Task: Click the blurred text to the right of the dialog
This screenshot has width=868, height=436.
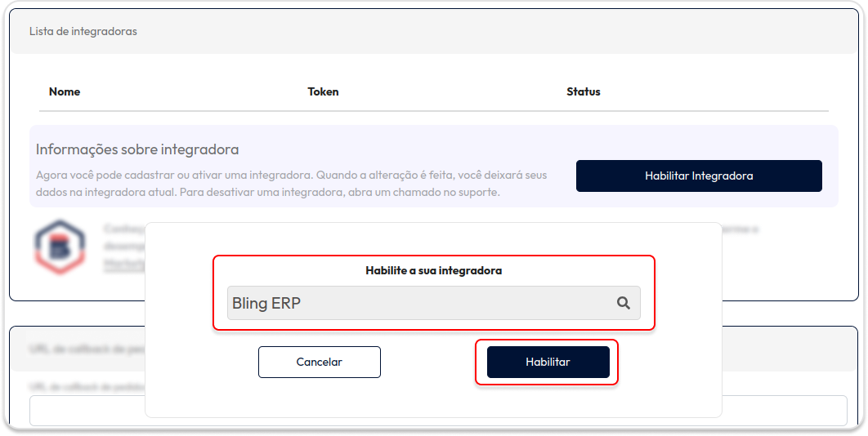Action: (x=740, y=229)
